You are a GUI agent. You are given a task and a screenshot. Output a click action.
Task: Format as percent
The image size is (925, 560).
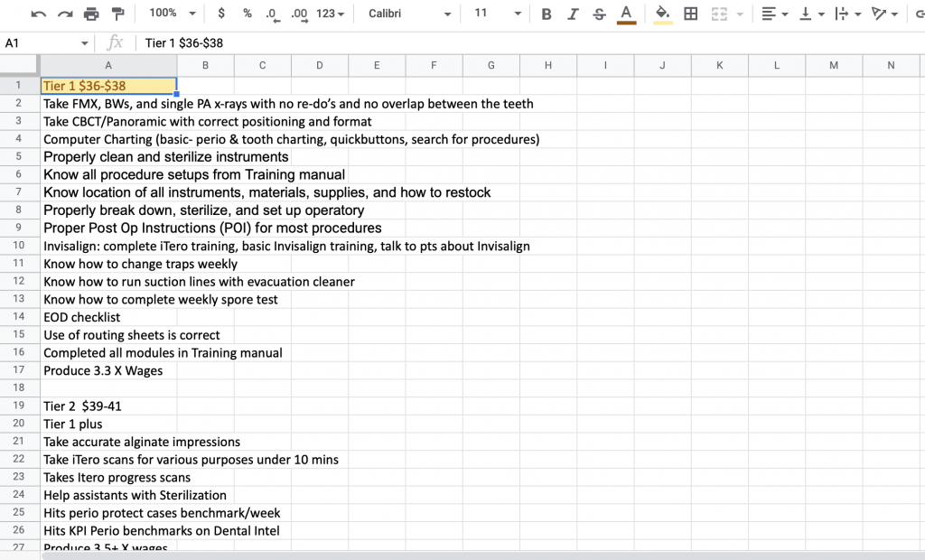pos(248,13)
